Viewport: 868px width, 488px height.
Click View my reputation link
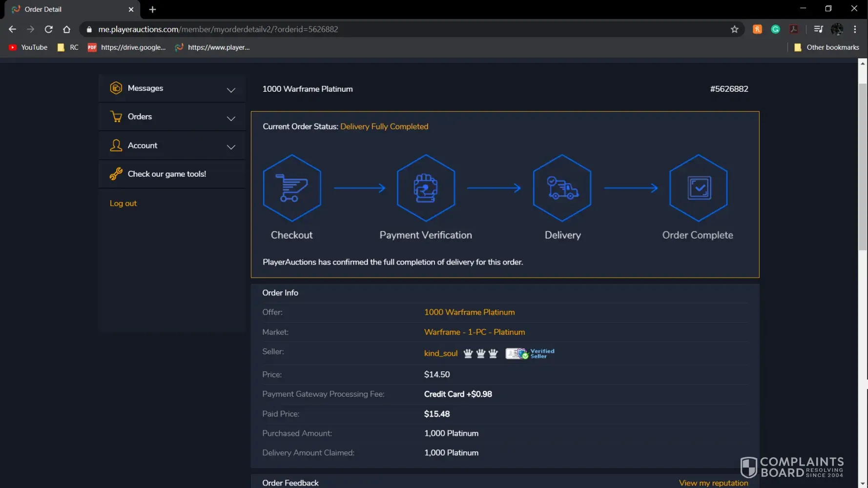[713, 483]
